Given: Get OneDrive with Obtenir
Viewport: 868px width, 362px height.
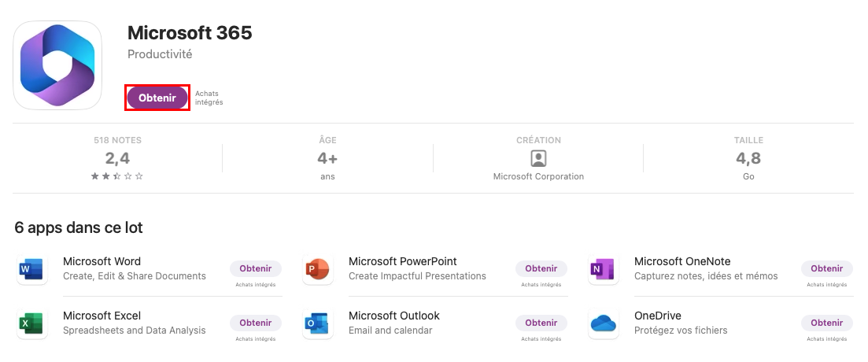Looking at the screenshot, I should pos(827,323).
